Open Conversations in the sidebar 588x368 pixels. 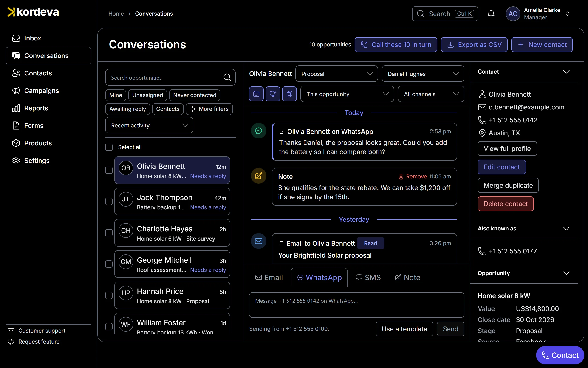coord(48,56)
